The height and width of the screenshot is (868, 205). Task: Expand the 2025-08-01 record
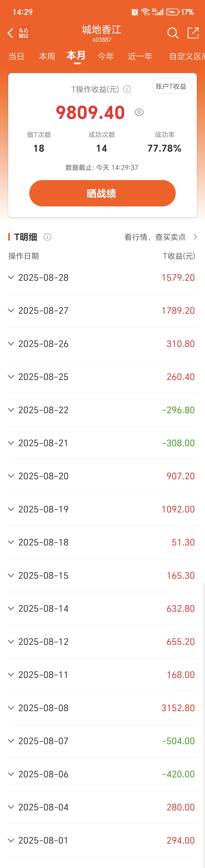102,840
